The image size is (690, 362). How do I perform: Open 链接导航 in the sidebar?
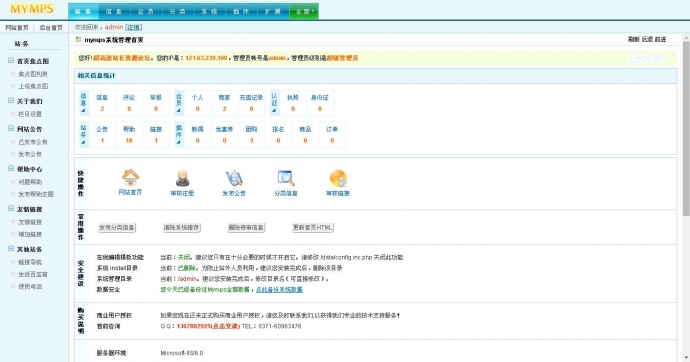[30, 262]
